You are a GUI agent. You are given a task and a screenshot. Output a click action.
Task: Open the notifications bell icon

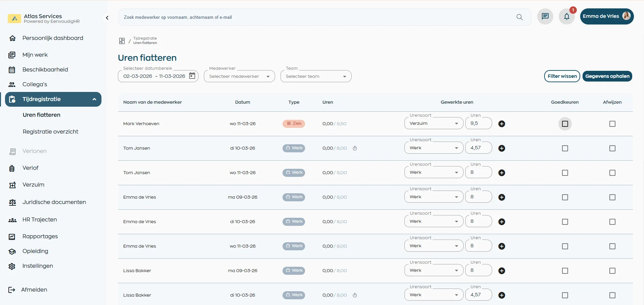click(x=566, y=16)
